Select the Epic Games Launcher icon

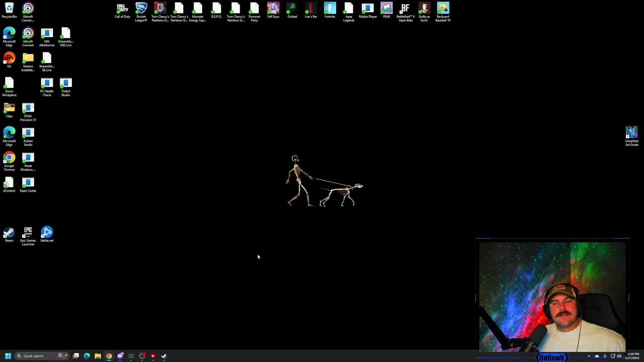point(28,236)
